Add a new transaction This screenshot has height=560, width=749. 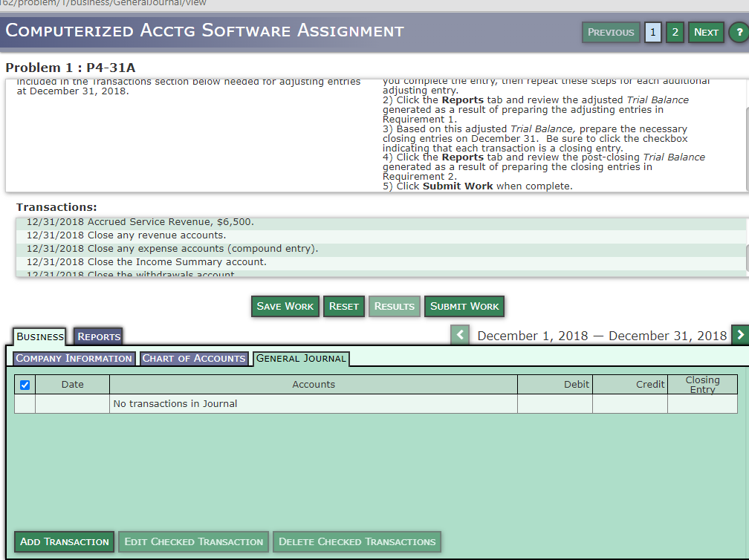pyautogui.click(x=64, y=541)
